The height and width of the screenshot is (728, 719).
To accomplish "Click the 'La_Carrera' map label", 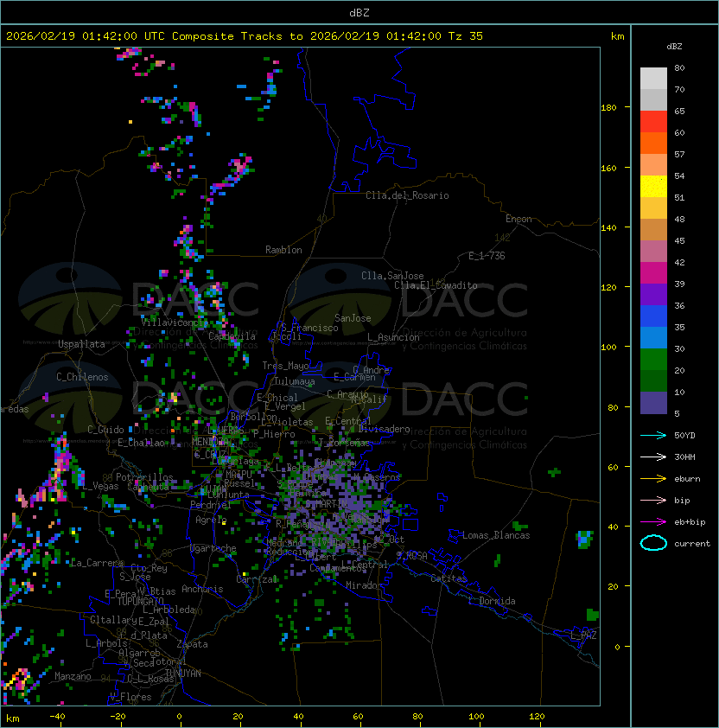I will tap(97, 563).
